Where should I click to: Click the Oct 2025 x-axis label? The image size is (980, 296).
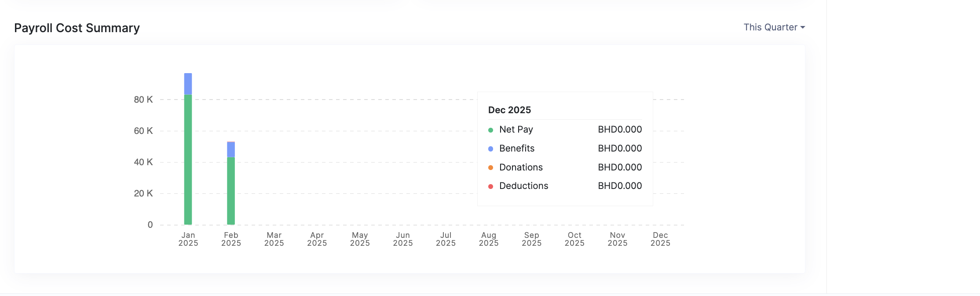pyautogui.click(x=574, y=239)
